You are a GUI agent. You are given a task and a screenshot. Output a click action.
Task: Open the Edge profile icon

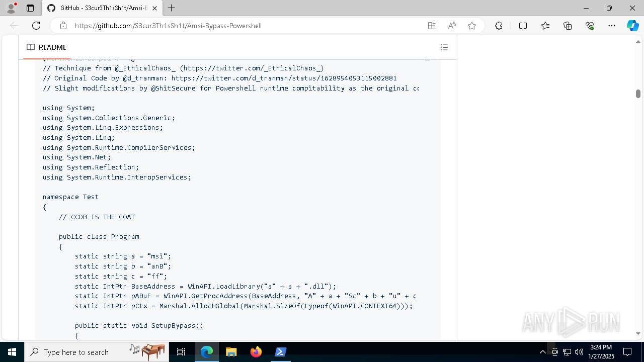(11, 8)
